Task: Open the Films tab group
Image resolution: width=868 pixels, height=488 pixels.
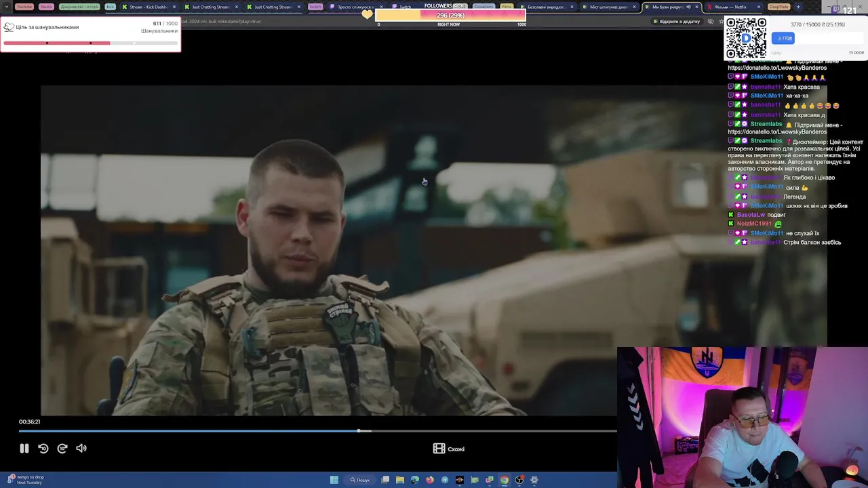Action: 507,7
